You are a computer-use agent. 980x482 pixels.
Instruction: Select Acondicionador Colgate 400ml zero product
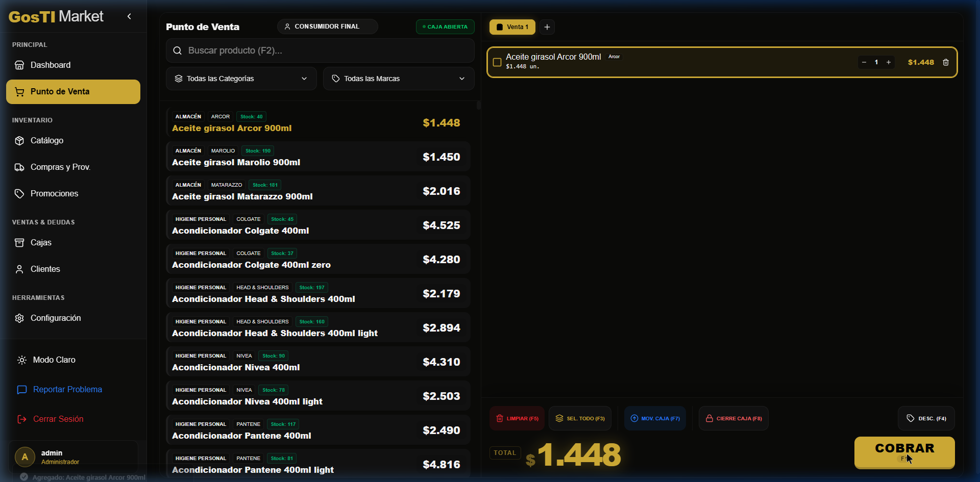[318, 259]
